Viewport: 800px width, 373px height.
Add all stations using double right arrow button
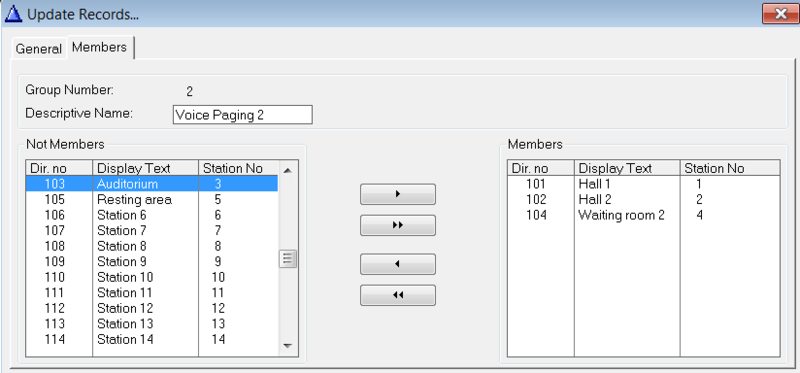398,225
